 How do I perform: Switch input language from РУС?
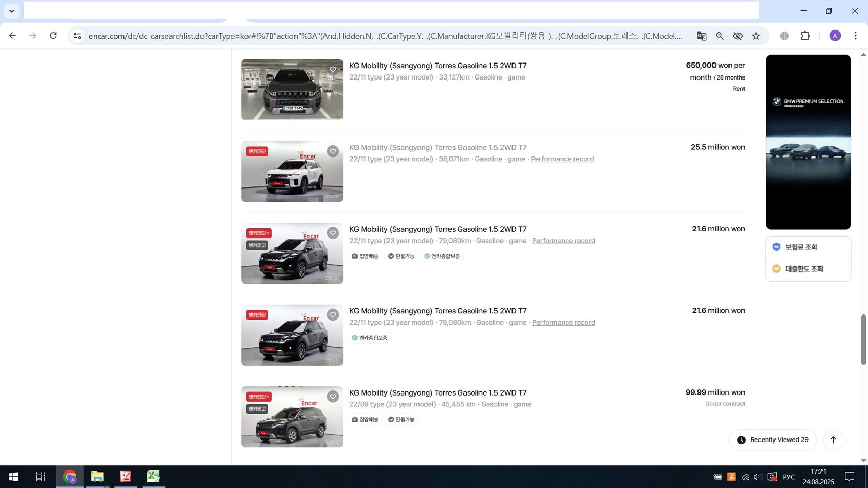pyautogui.click(x=789, y=477)
